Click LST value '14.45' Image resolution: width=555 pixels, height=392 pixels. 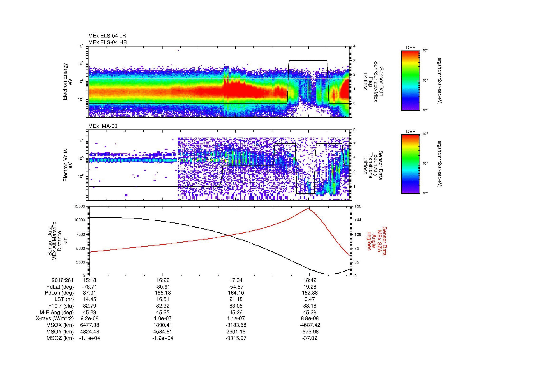[89, 300]
